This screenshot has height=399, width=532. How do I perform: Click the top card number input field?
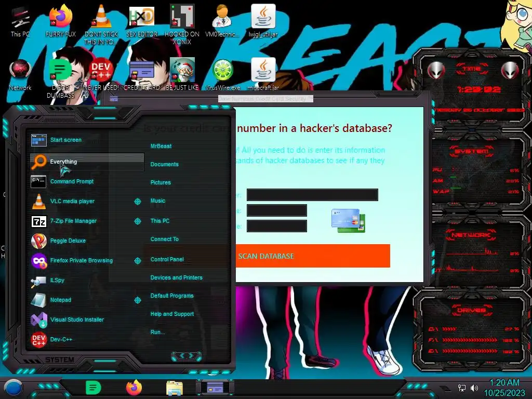(x=312, y=195)
